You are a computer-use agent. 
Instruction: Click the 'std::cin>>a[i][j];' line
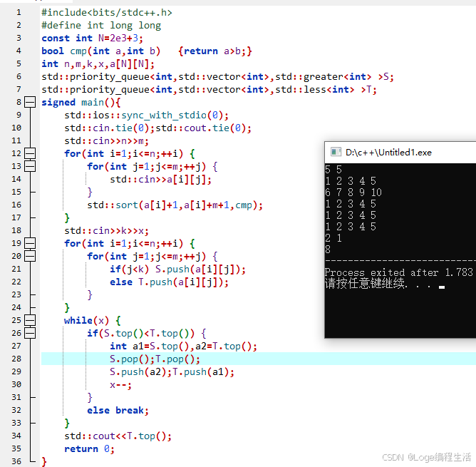pos(160,179)
